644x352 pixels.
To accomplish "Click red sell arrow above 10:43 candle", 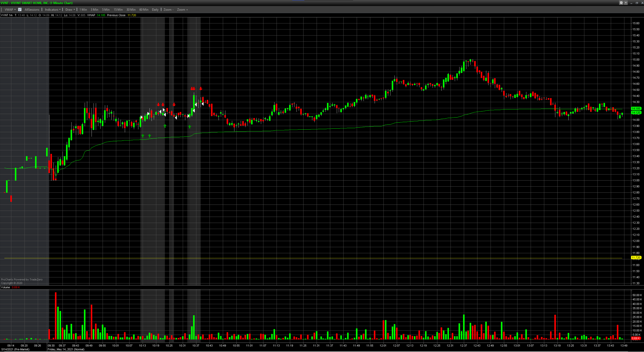I will (201, 88).
